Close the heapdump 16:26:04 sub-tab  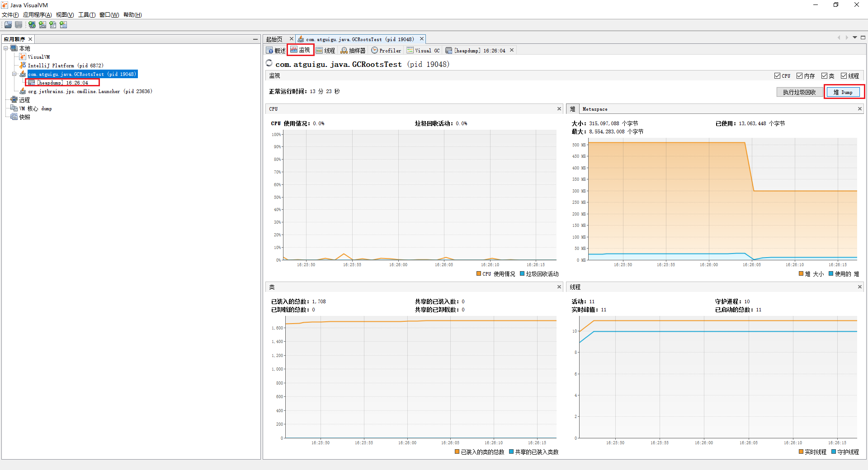coord(512,50)
